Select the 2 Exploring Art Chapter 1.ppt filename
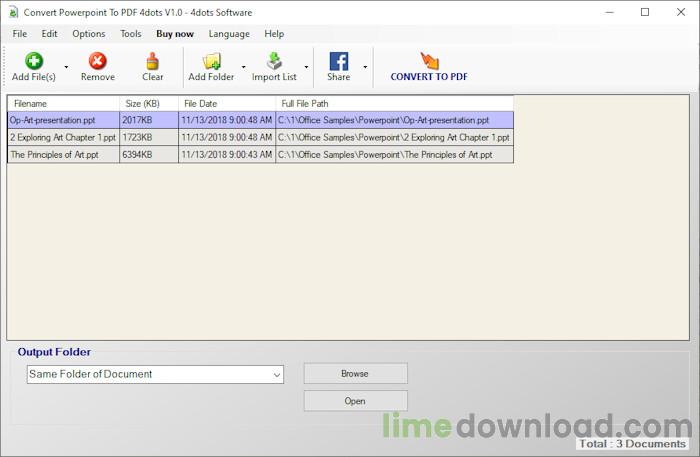This screenshot has height=457, width=700. point(62,137)
